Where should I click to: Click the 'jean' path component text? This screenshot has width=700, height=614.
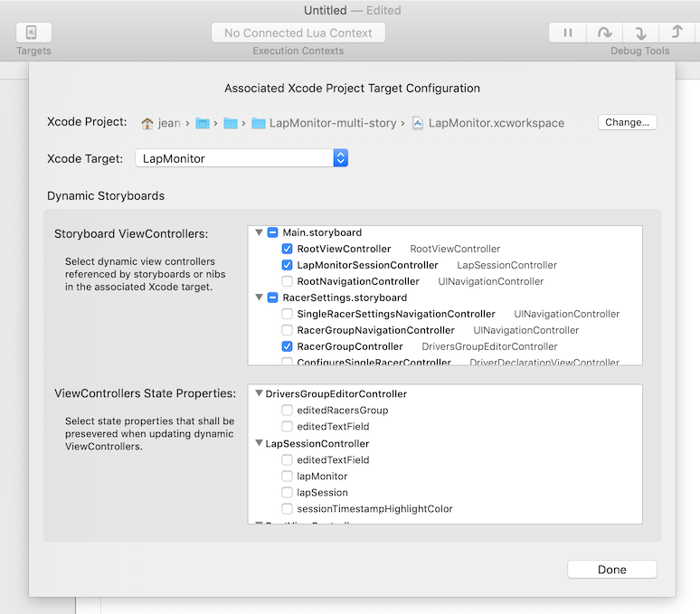pos(169,123)
